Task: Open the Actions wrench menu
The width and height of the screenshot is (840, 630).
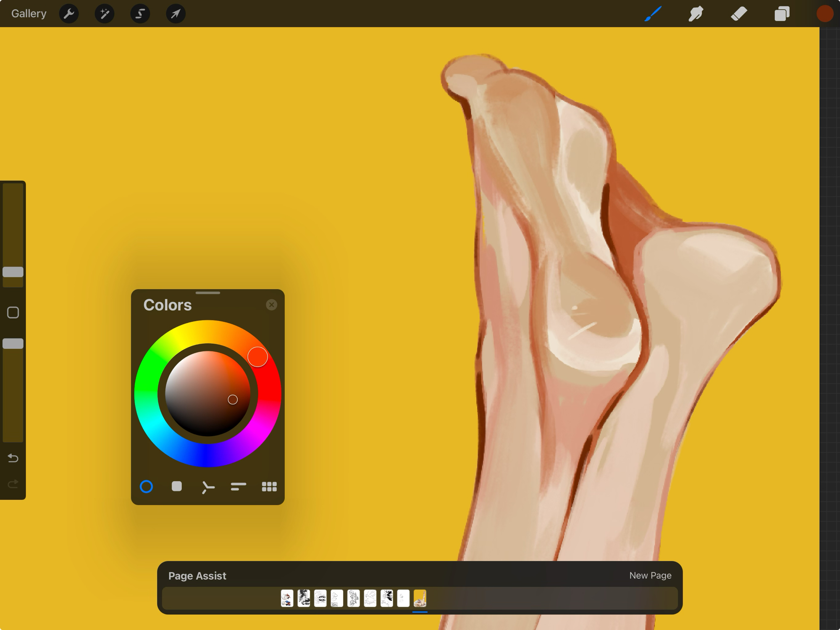Action: click(69, 14)
